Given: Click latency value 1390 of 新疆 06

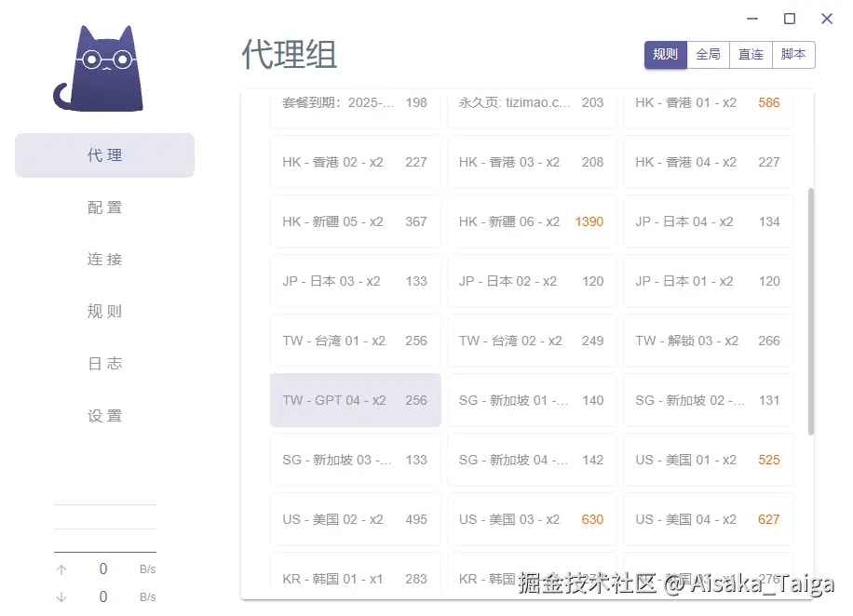Looking at the screenshot, I should click(589, 221).
